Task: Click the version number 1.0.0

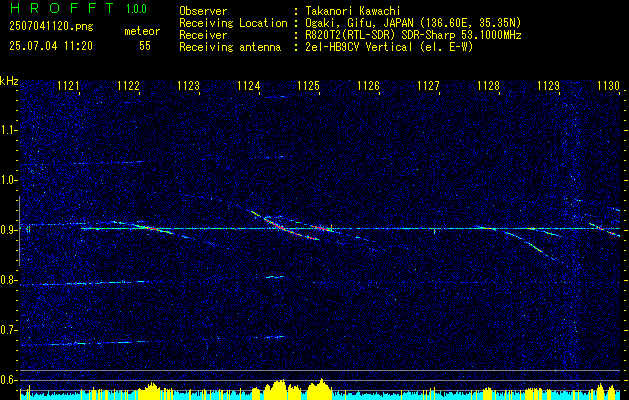Action: (x=136, y=8)
